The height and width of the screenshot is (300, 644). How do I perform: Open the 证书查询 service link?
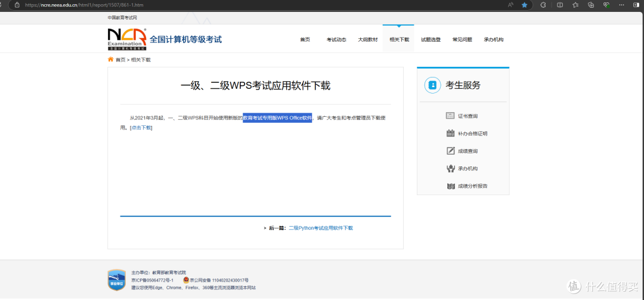coord(468,116)
